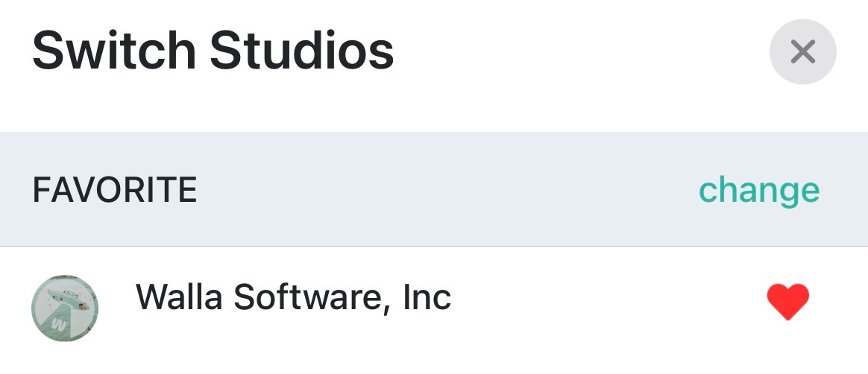Exit the studio switcher with the X
Image resolution: width=868 pixels, height=374 pixels.
click(802, 51)
